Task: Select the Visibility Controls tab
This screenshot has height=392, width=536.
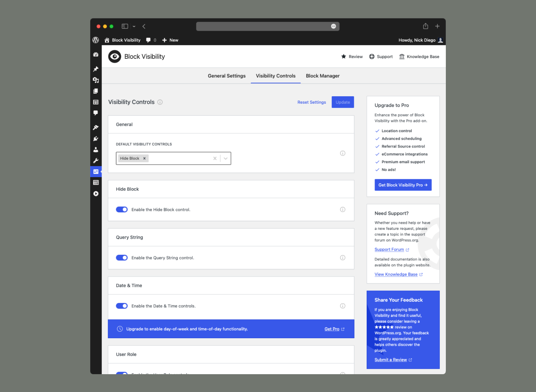Action: (275, 76)
